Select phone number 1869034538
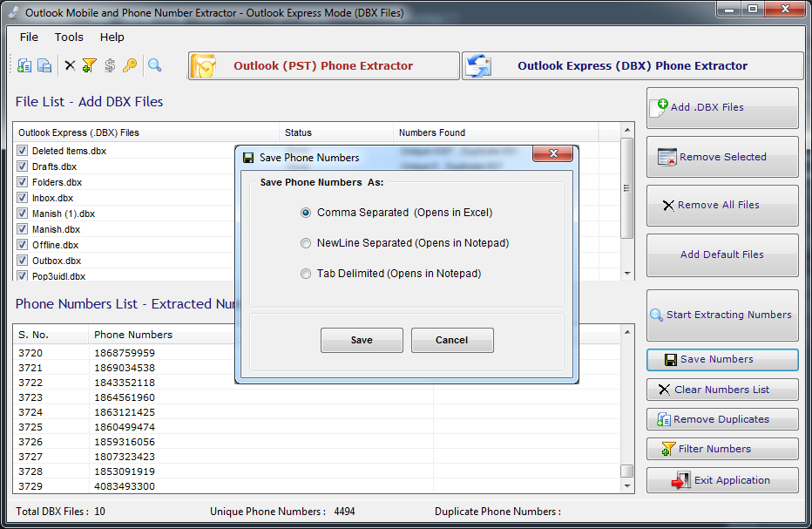Image resolution: width=812 pixels, height=529 pixels. click(x=125, y=368)
